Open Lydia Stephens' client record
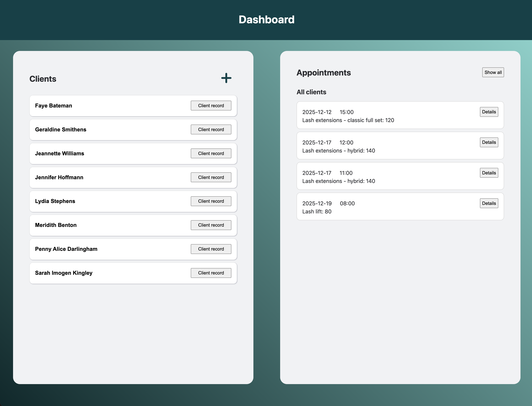 (x=211, y=201)
